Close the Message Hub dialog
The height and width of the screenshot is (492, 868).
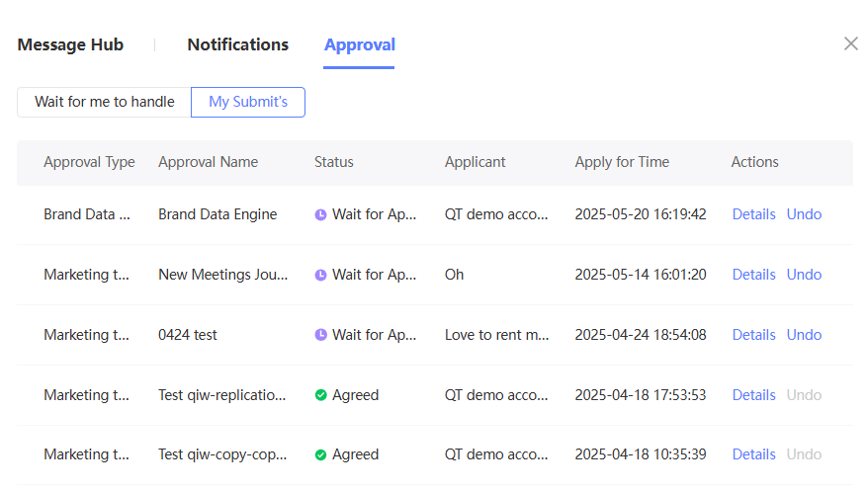tap(850, 43)
